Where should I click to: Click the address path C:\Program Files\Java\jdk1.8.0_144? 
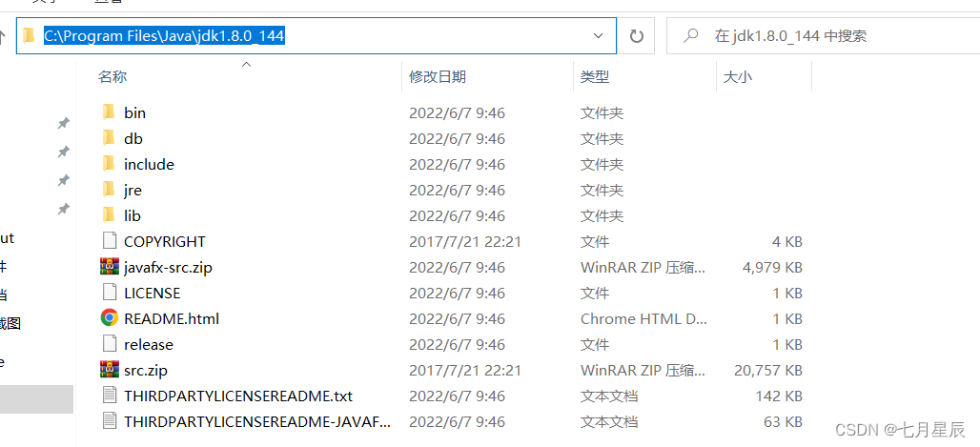(x=164, y=36)
